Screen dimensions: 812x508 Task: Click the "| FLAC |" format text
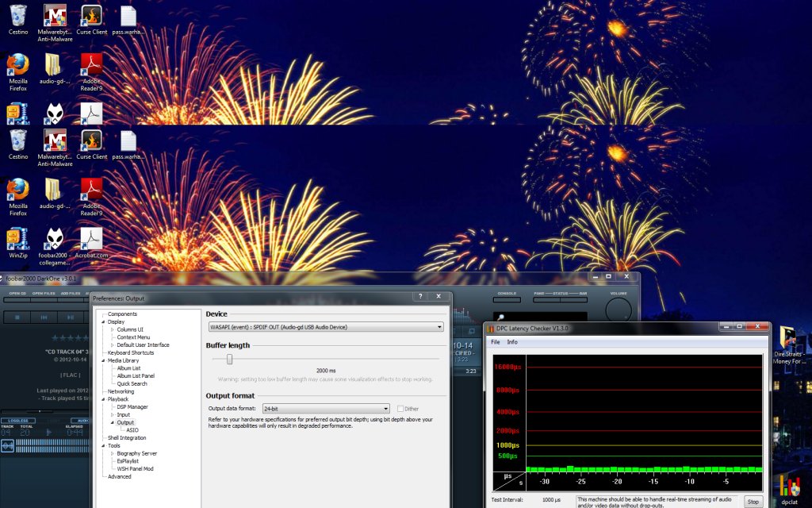point(70,375)
